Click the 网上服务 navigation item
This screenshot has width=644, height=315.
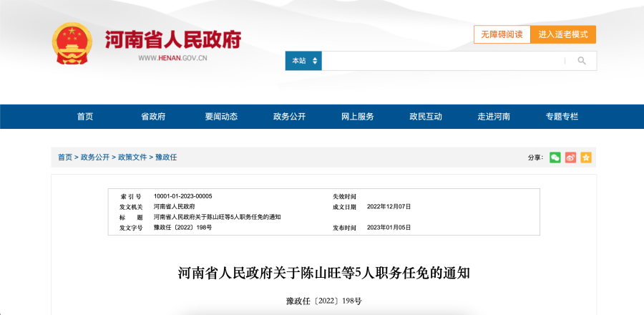pyautogui.click(x=357, y=117)
